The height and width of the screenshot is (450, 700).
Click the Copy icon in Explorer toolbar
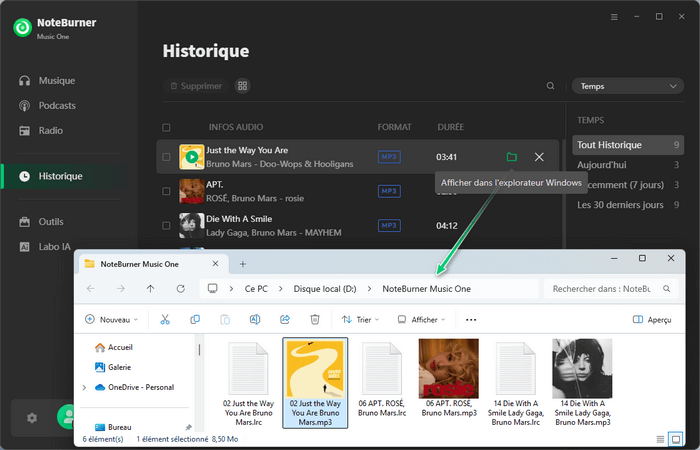(195, 320)
